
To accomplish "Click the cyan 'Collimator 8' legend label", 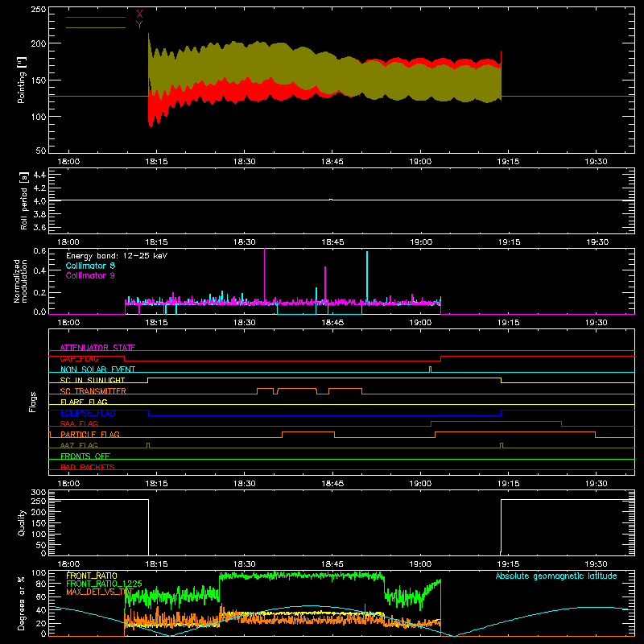I will coord(90,266).
